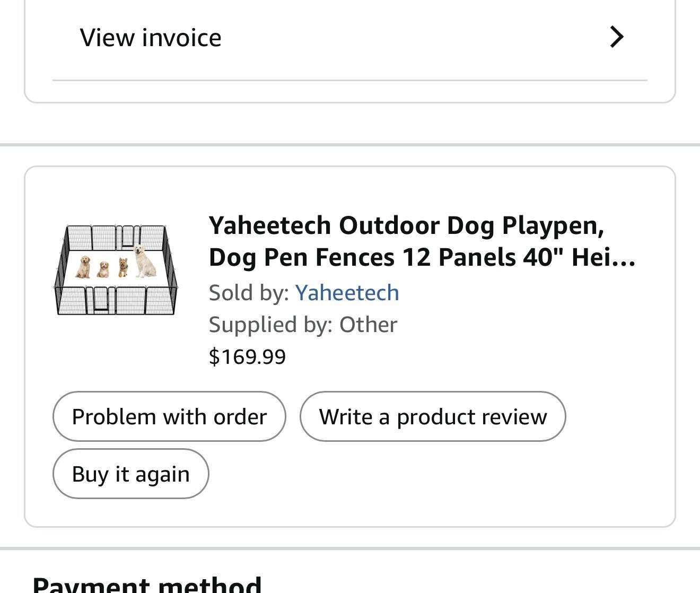The width and height of the screenshot is (700, 593).
Task: Click the right chevron next to View invoice
Action: coord(617,37)
